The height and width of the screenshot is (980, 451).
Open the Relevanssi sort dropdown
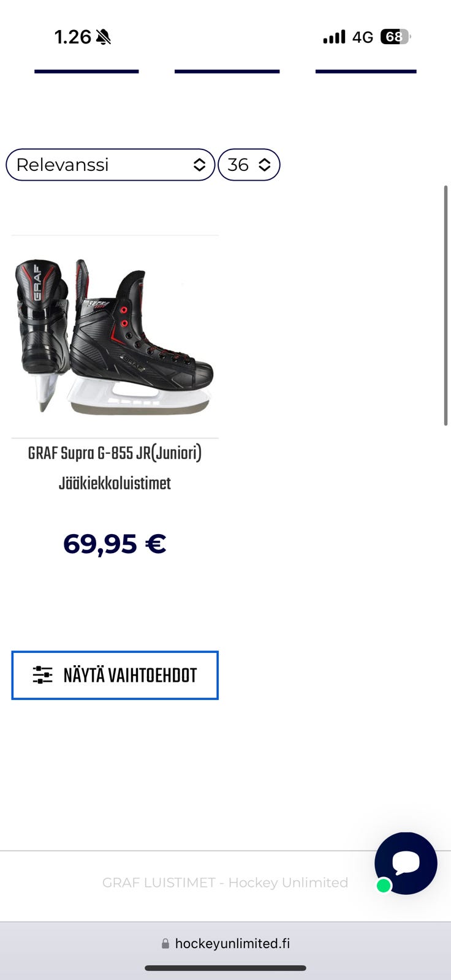(x=110, y=165)
